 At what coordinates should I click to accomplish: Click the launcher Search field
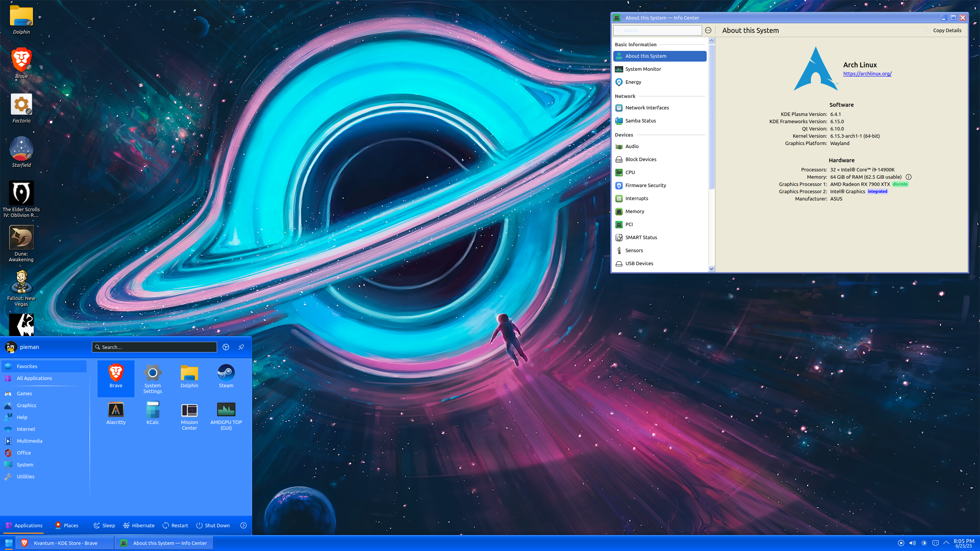pos(154,347)
